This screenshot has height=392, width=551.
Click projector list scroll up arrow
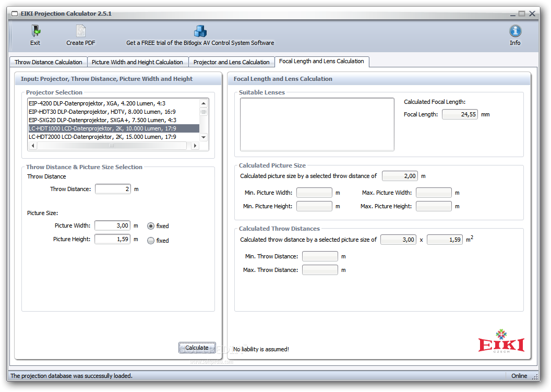click(203, 103)
